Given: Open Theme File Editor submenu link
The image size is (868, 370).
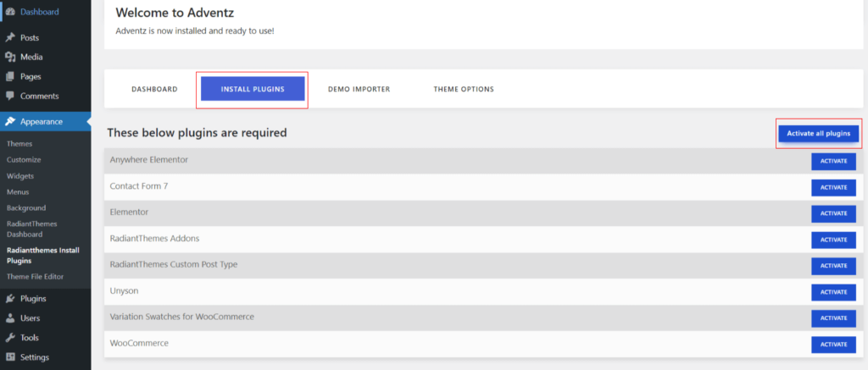Looking at the screenshot, I should (35, 277).
